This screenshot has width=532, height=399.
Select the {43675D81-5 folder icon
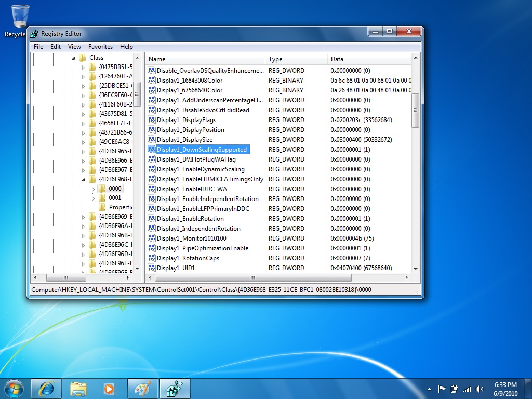tap(92, 114)
